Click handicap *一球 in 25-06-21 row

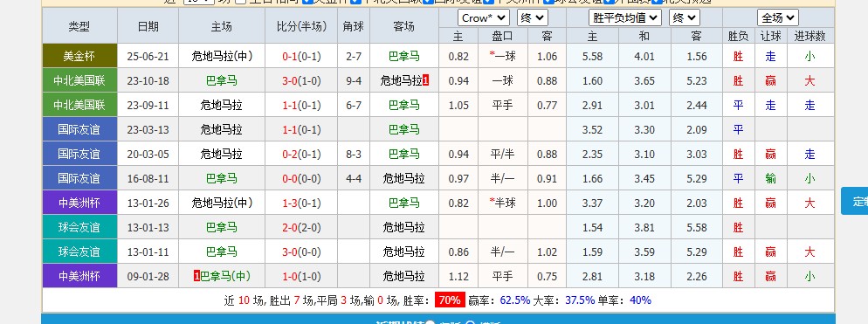click(503, 56)
